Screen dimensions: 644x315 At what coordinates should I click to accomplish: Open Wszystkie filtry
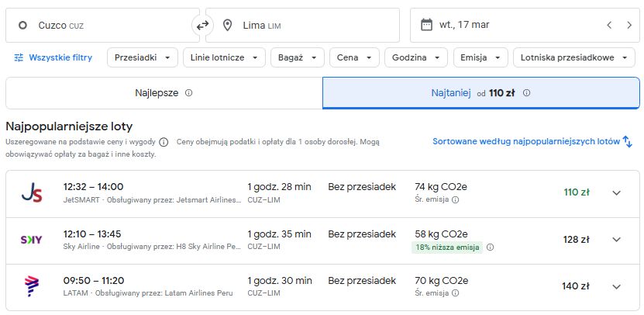[x=53, y=57]
